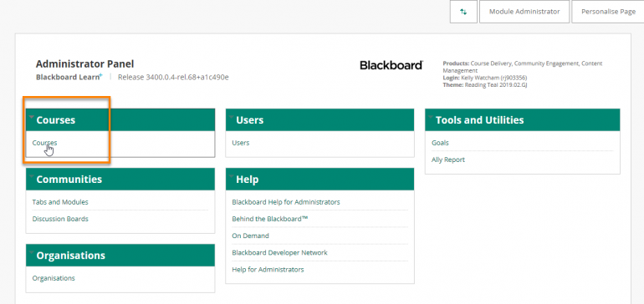Collapse the Communities module triangle

(x=31, y=177)
